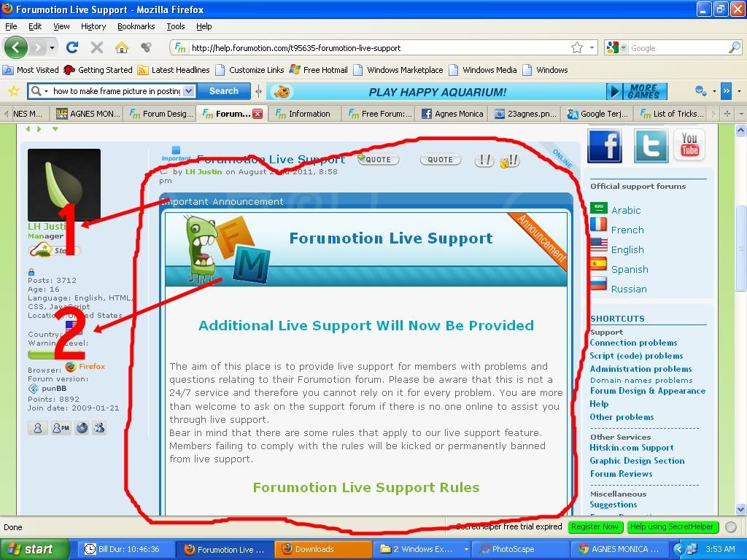The image size is (747, 560).
Task: Open the File menu
Action: click(x=11, y=26)
